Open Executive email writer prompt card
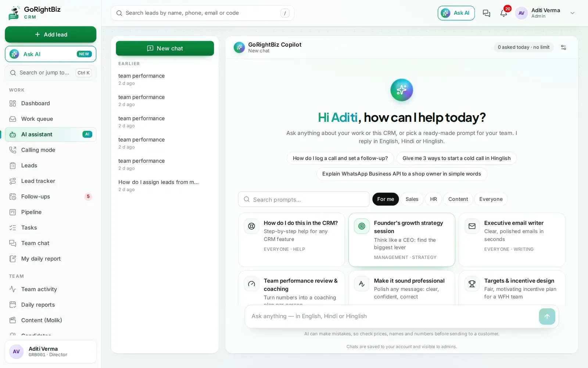 tap(512, 240)
